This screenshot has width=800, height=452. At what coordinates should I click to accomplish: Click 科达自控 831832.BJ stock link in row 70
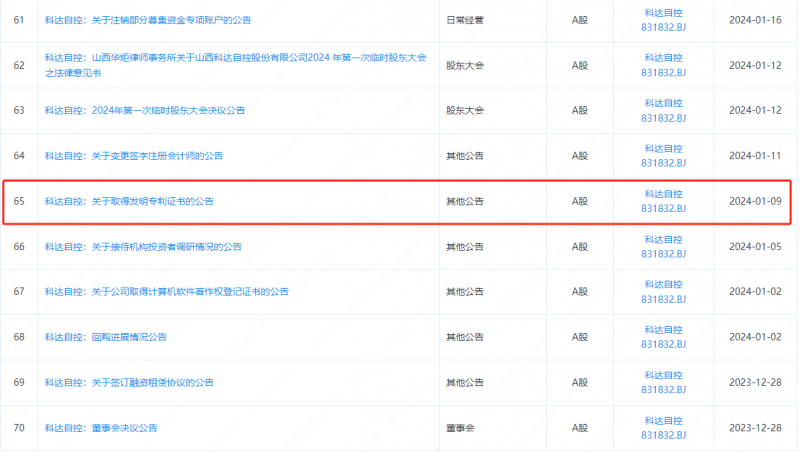pyautogui.click(x=663, y=428)
